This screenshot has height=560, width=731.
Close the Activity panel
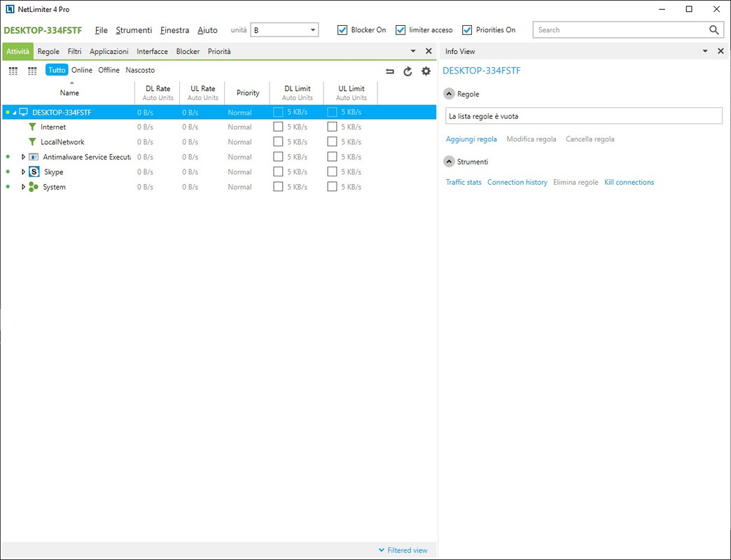(x=429, y=51)
